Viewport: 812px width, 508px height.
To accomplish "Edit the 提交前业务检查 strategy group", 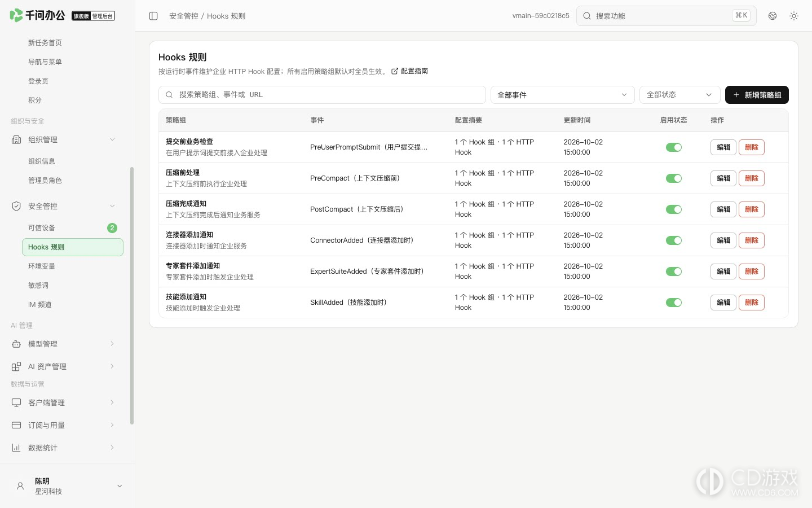I will tap(723, 147).
